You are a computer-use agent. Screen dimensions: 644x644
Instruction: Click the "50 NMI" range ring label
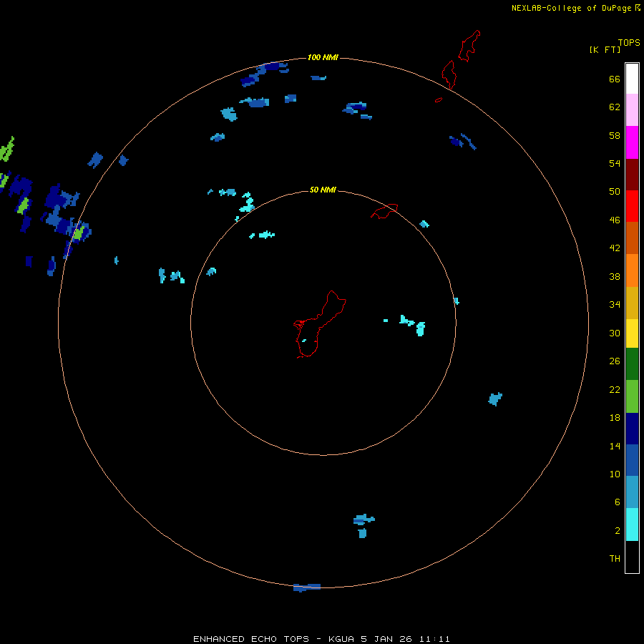(323, 190)
